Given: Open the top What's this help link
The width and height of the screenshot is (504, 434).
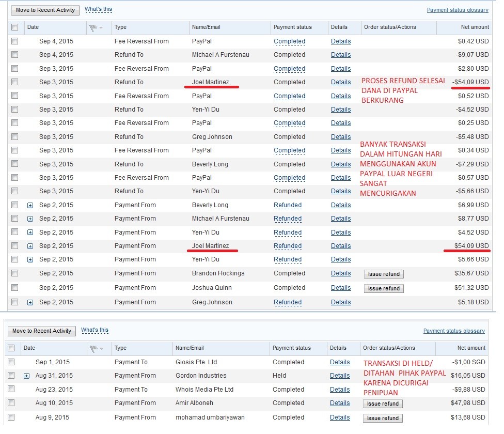Looking at the screenshot, I should 98,9.
